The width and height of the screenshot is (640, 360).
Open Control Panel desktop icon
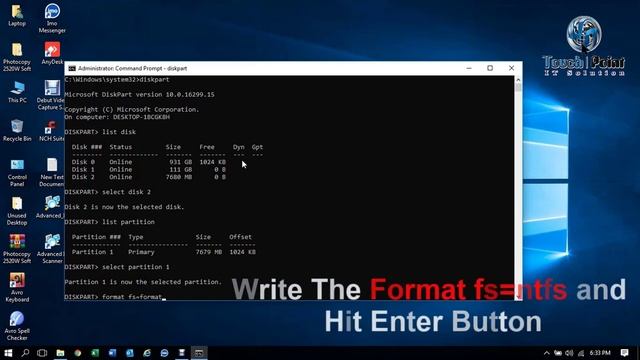click(x=17, y=172)
